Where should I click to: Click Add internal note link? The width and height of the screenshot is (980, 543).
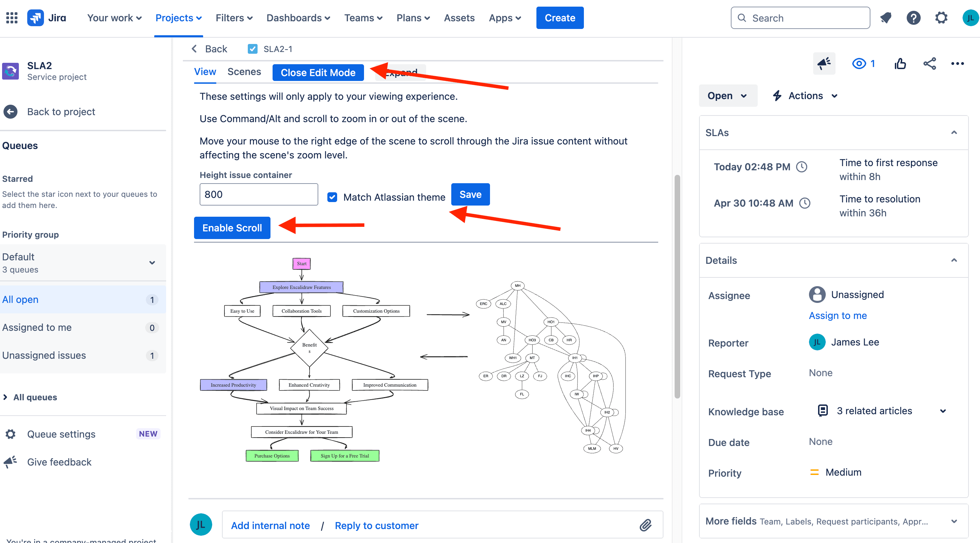click(270, 525)
